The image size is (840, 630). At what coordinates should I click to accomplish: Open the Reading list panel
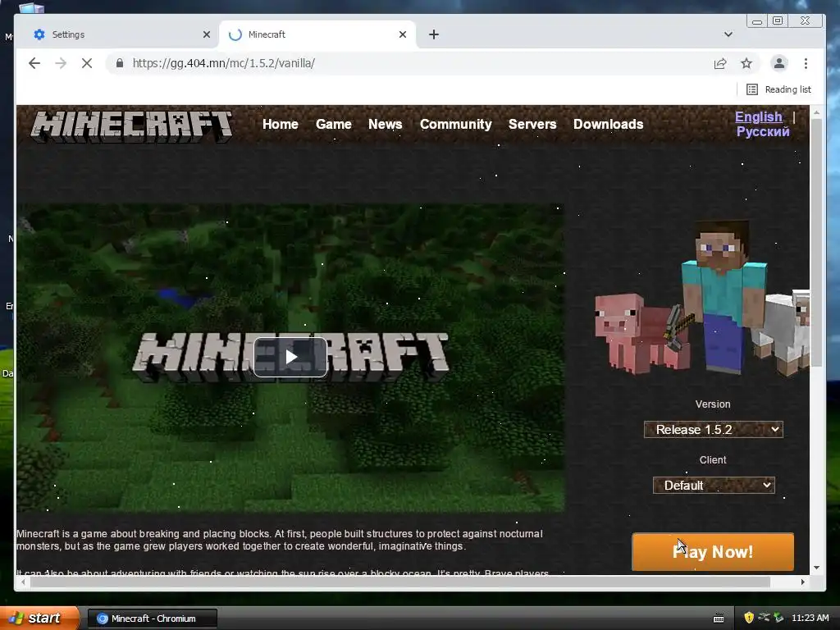click(779, 89)
